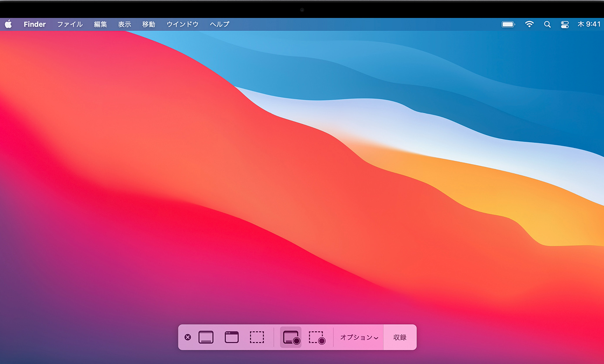
Task: Open the オプション dropdown menu
Action: click(x=359, y=337)
